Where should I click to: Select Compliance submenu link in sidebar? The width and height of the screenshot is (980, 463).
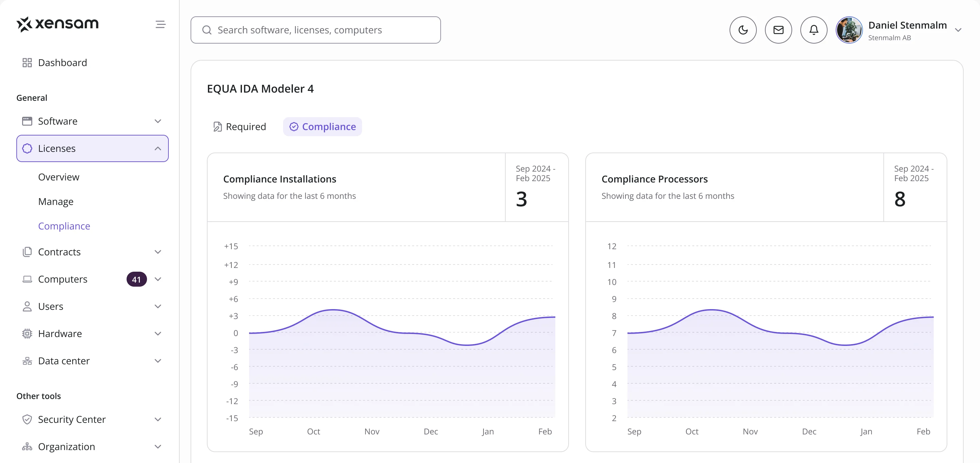[64, 226]
